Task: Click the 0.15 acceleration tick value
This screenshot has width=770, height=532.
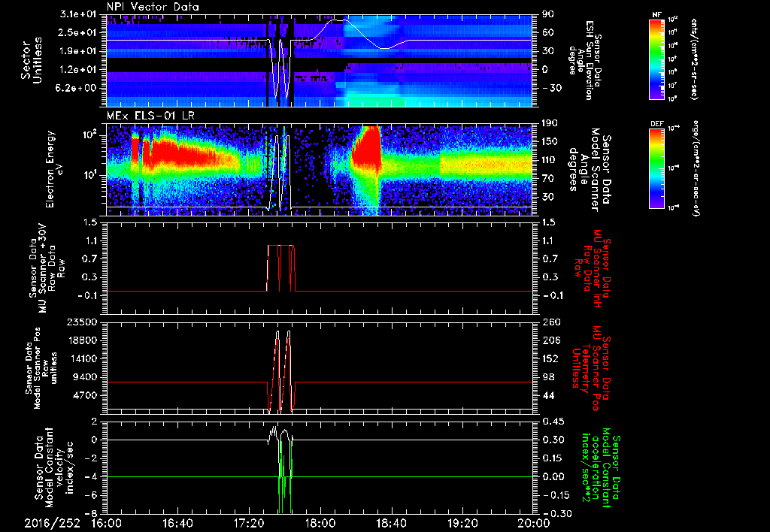Action: click(x=553, y=458)
